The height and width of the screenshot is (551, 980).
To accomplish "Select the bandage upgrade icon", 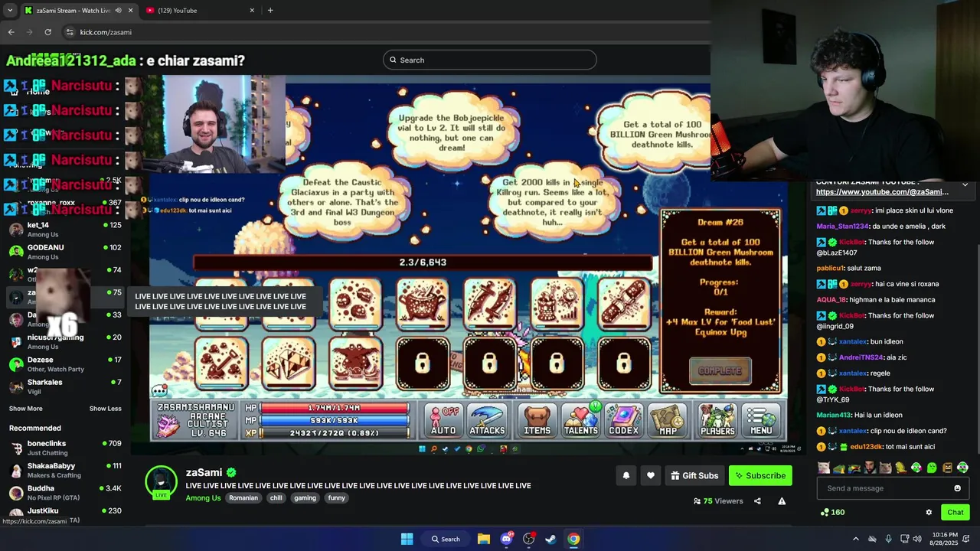I will coord(624,303).
